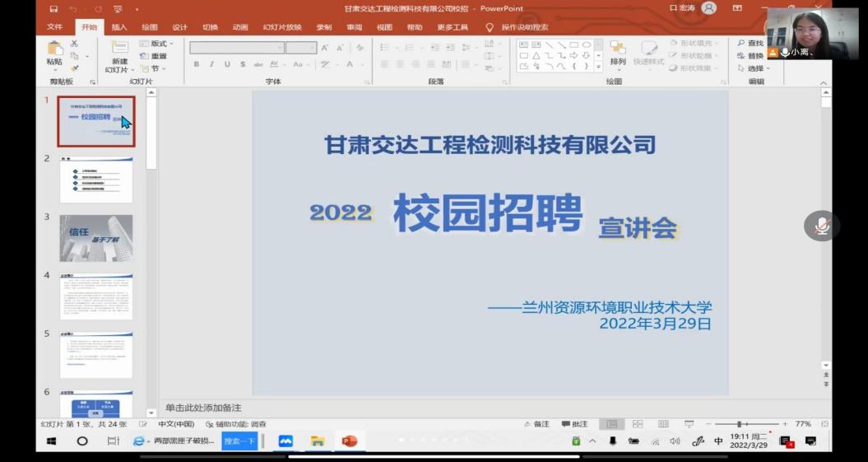Viewport: 868px width, 462px height.
Task: Switch to Slide Sorter view icon
Action: pyautogui.click(x=638, y=424)
